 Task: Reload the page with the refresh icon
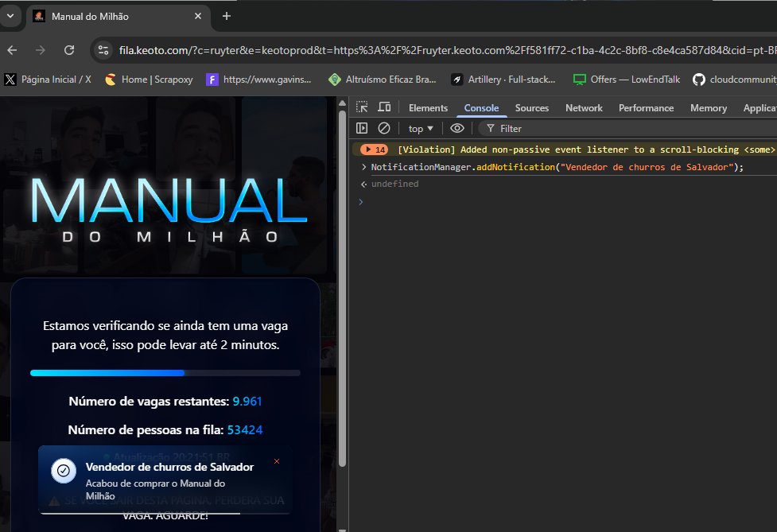[x=69, y=50]
